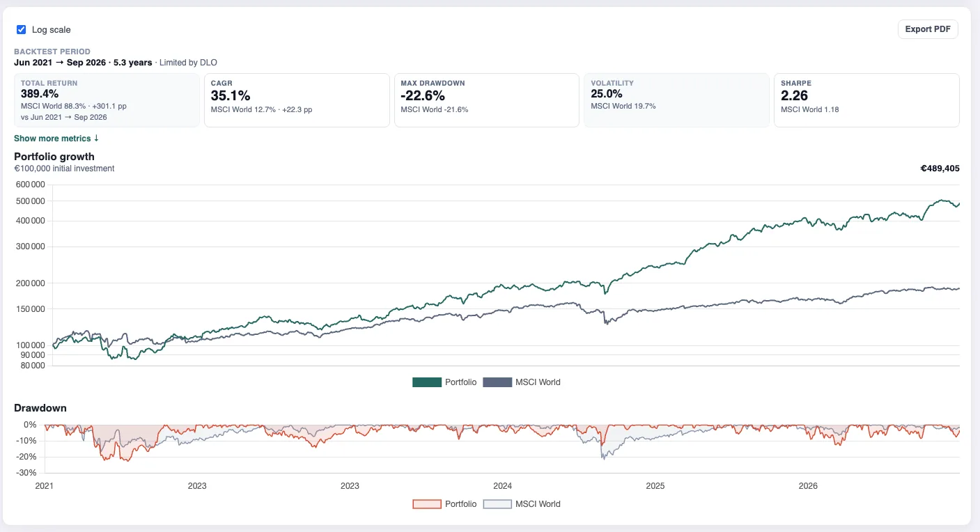Click the 2021 x-axis label
The image size is (980, 532).
click(45, 486)
